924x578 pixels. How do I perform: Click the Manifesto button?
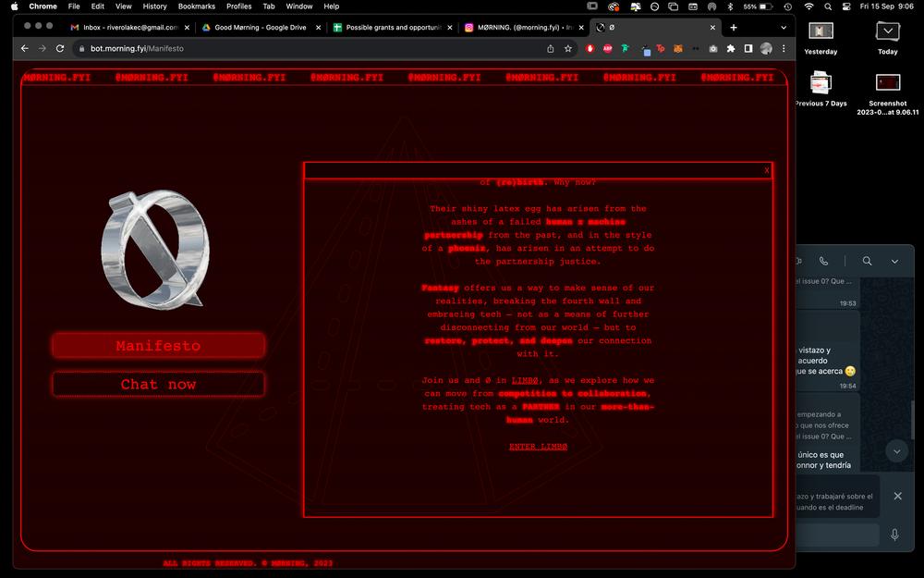pos(158,346)
